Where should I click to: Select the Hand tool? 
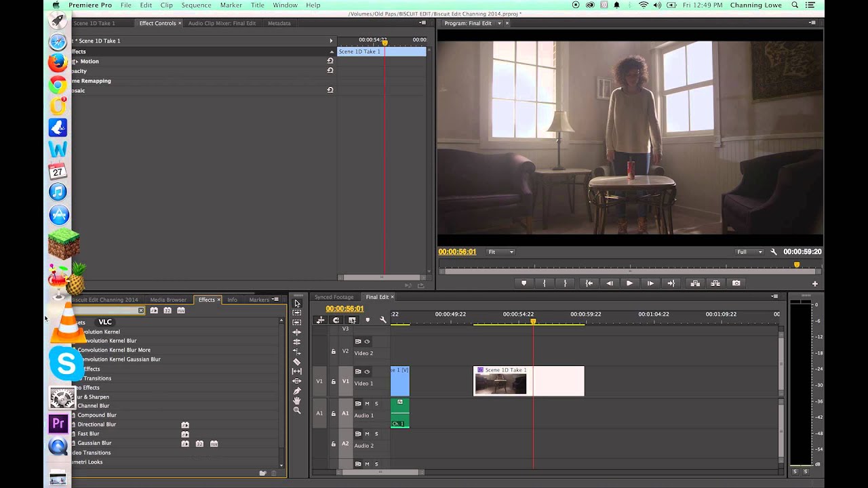pos(297,401)
